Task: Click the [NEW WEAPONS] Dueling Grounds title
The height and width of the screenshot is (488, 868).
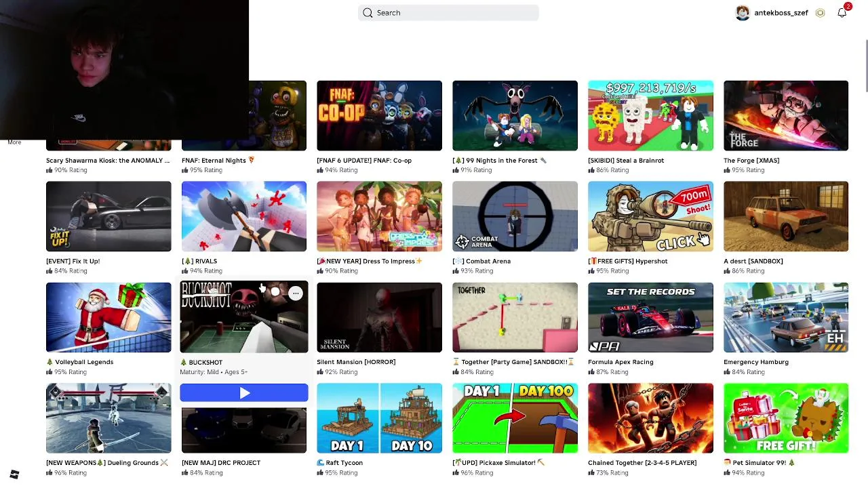Action: pos(107,463)
